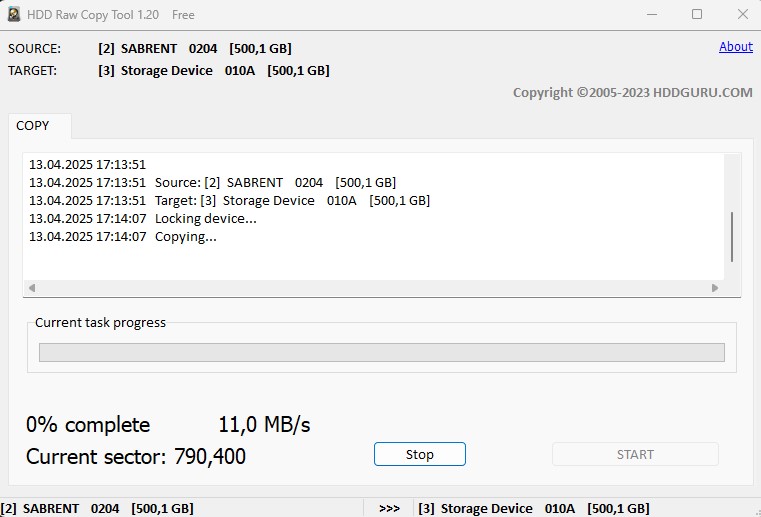Viewport: 761px width, 517px height.
Task: Click the Target Storage Device log line
Action: coord(230,200)
